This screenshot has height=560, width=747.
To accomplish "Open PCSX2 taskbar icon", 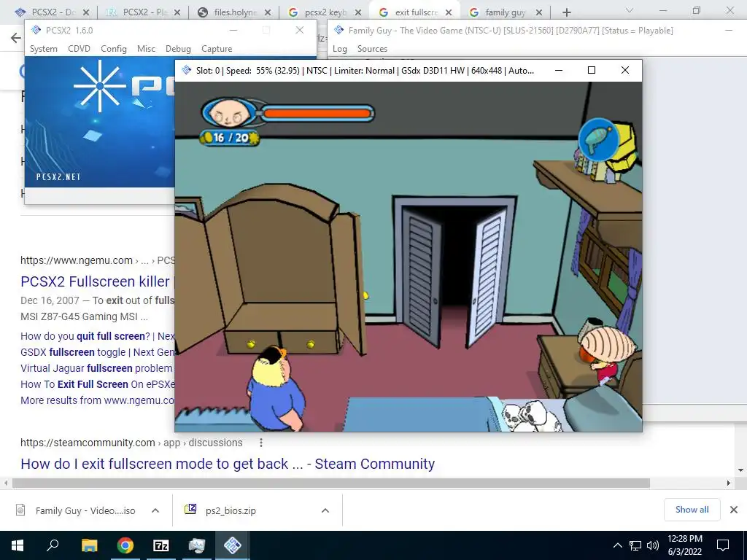I will [233, 545].
